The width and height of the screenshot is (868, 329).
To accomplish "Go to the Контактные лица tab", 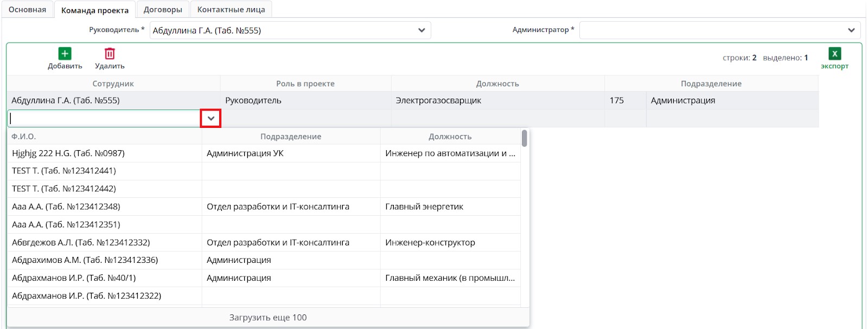I will (x=231, y=10).
